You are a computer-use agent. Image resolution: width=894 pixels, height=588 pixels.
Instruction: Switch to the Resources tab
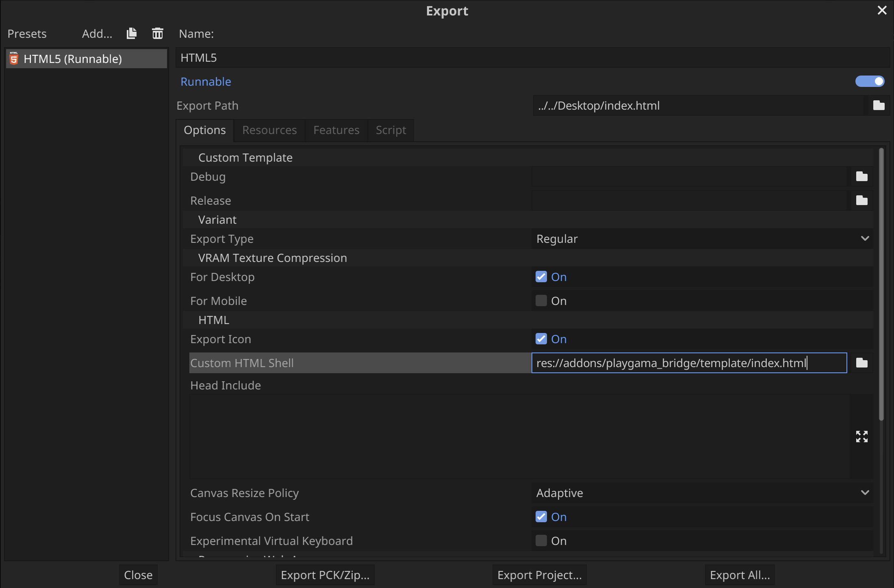click(269, 130)
